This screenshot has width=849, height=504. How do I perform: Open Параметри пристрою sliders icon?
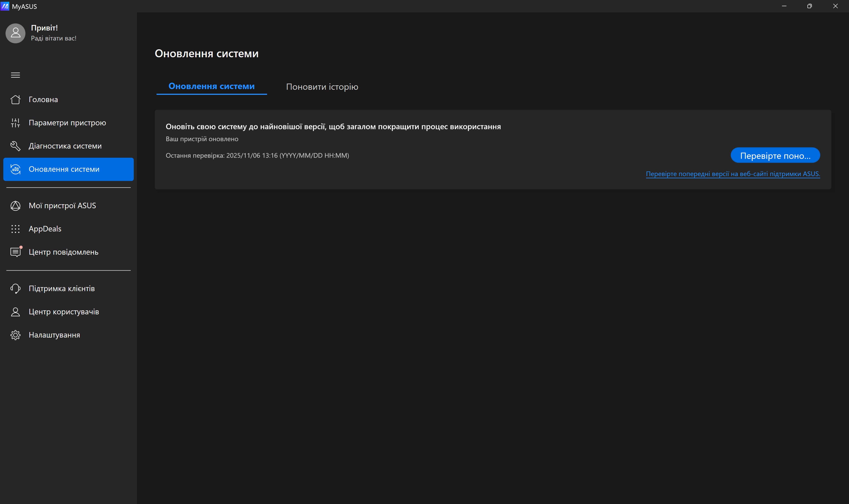click(15, 123)
